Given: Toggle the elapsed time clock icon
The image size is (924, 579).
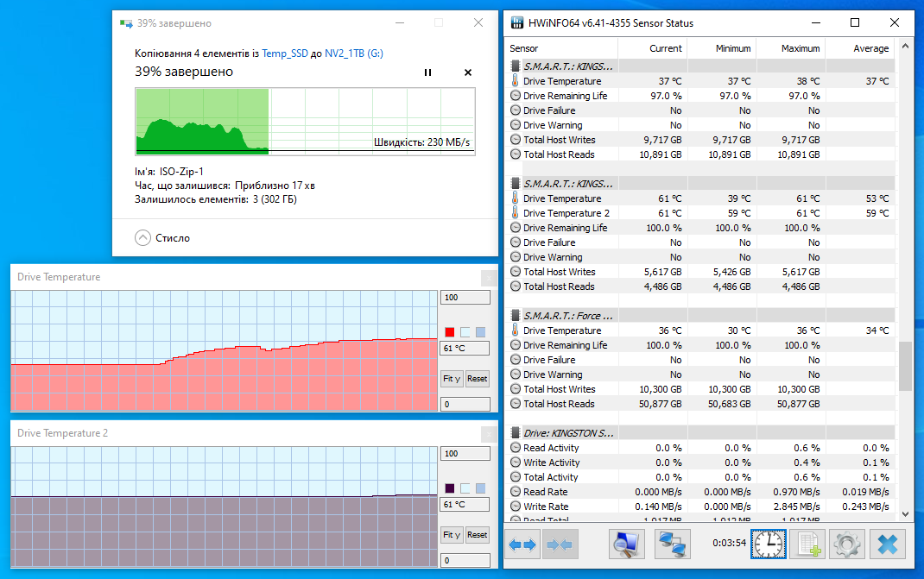Looking at the screenshot, I should [x=768, y=544].
